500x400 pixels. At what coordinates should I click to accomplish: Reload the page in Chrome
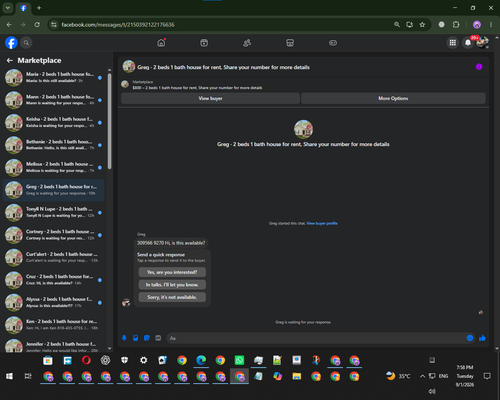click(37, 25)
